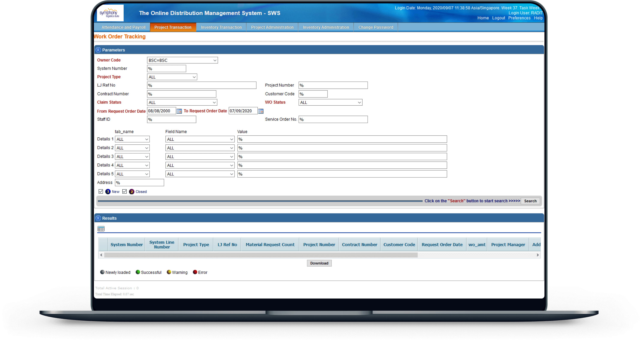644x342 pixels.
Task: Go to the Home link
Action: pyautogui.click(x=483, y=18)
